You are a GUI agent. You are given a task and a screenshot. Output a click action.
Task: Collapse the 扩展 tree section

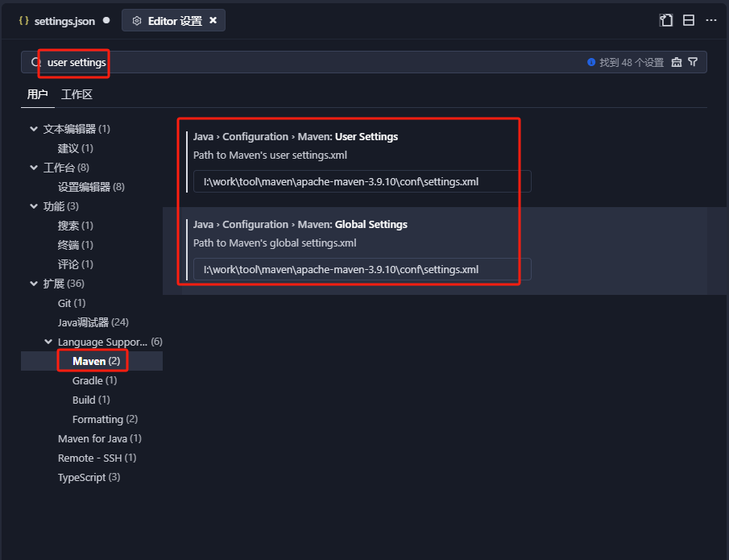pyautogui.click(x=34, y=283)
